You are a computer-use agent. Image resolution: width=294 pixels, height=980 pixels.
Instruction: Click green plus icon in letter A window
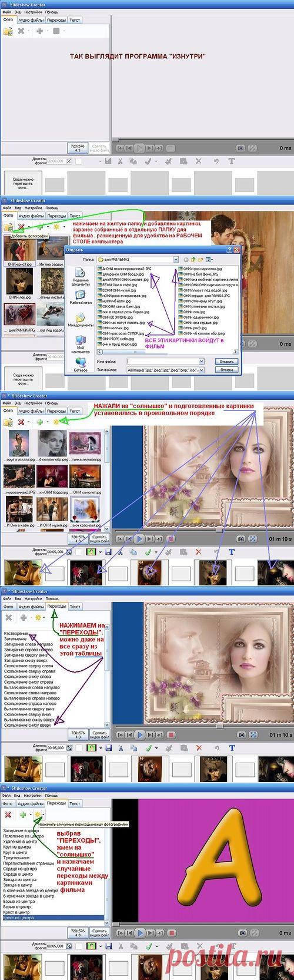tap(23, 814)
